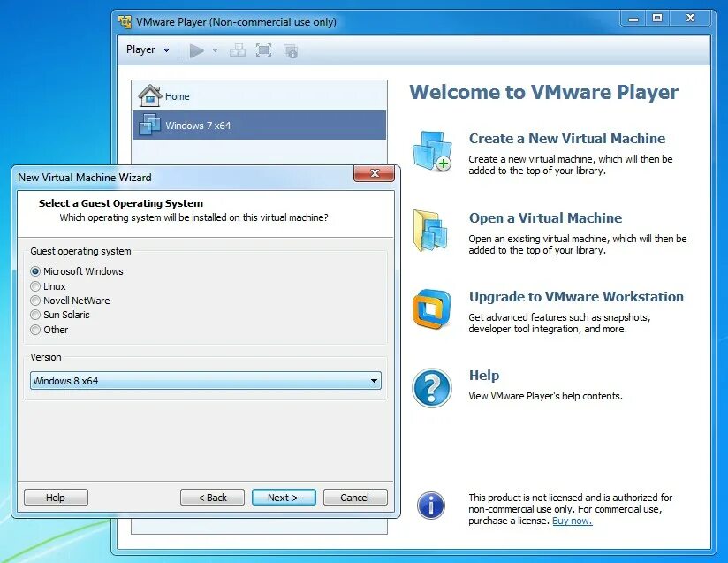This screenshot has width=728, height=563.
Task: Select Windows 7 x64 label in library
Action: [x=198, y=126]
